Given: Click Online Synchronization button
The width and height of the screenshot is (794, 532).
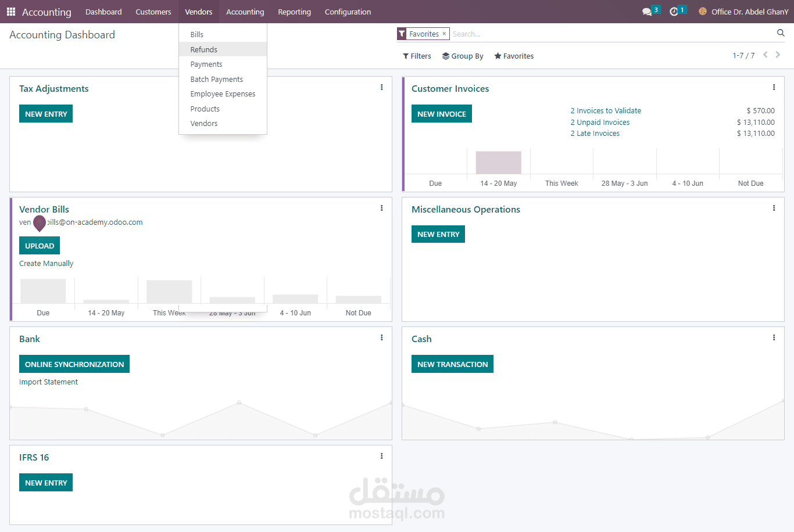Looking at the screenshot, I should 74,364.
